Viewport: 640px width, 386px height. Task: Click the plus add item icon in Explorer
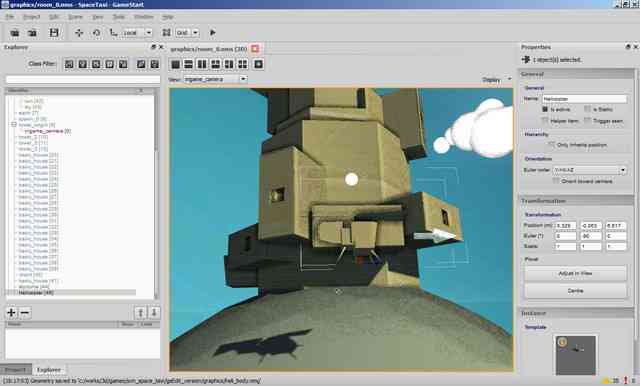click(11, 313)
